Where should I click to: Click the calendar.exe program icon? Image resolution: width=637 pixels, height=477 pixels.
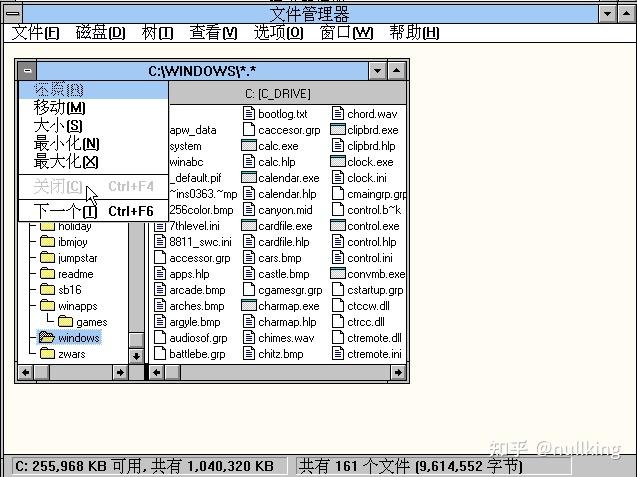249,178
